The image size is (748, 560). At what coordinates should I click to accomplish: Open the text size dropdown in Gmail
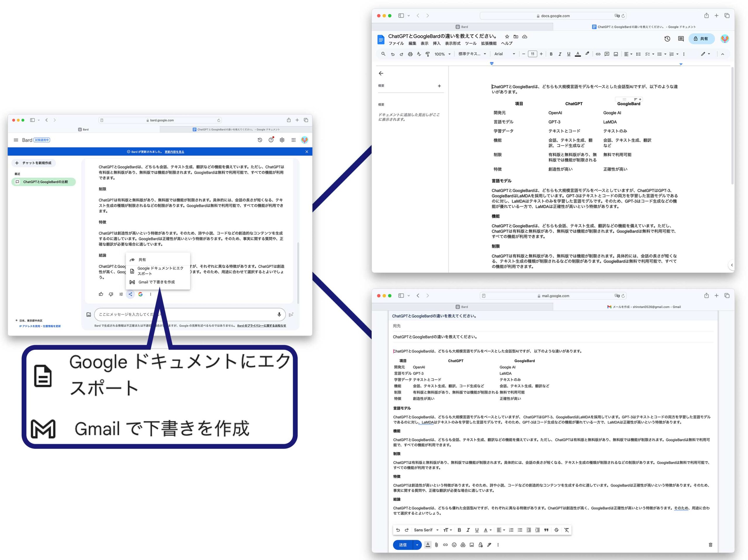pyautogui.click(x=447, y=530)
